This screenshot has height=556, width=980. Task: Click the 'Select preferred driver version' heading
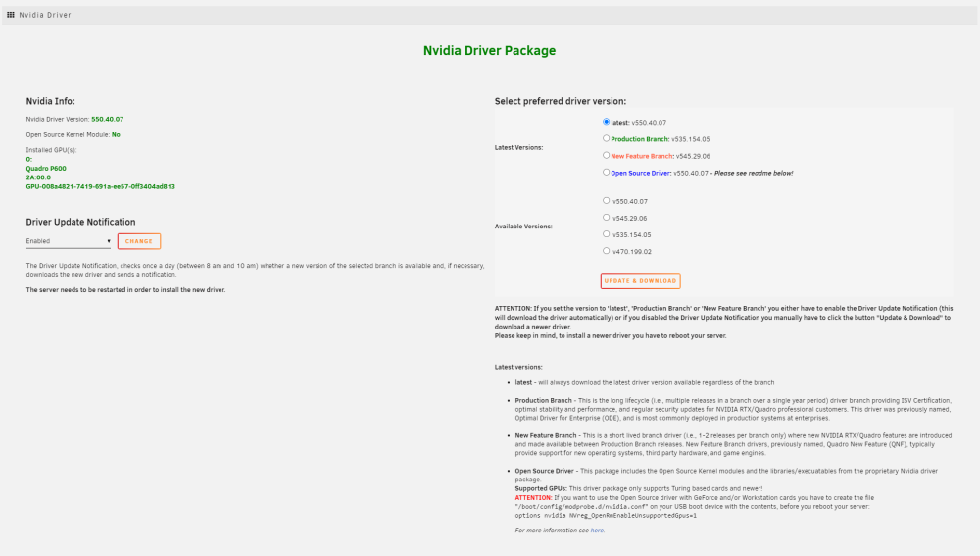[560, 101]
